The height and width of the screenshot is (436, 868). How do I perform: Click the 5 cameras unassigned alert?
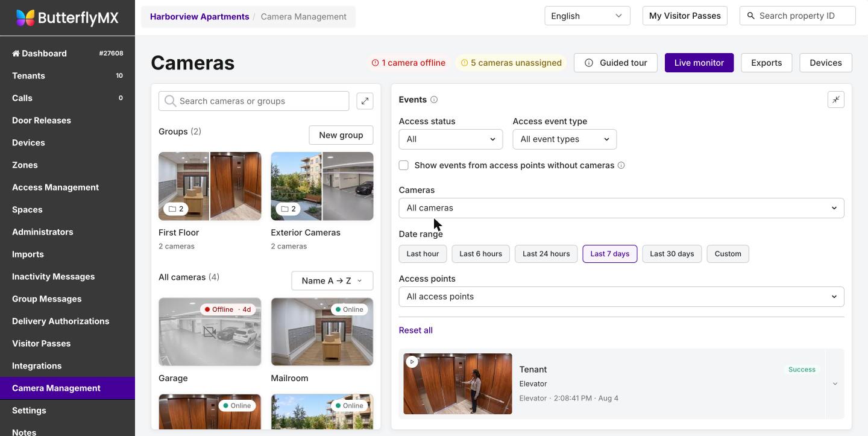(511, 63)
